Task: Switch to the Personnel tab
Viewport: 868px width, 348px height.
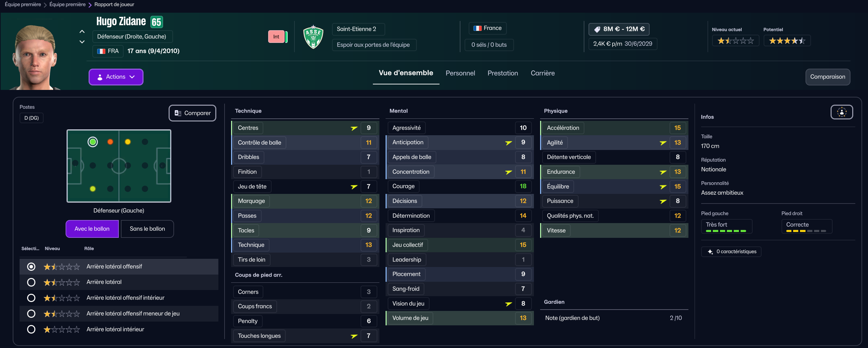Action: (x=460, y=73)
